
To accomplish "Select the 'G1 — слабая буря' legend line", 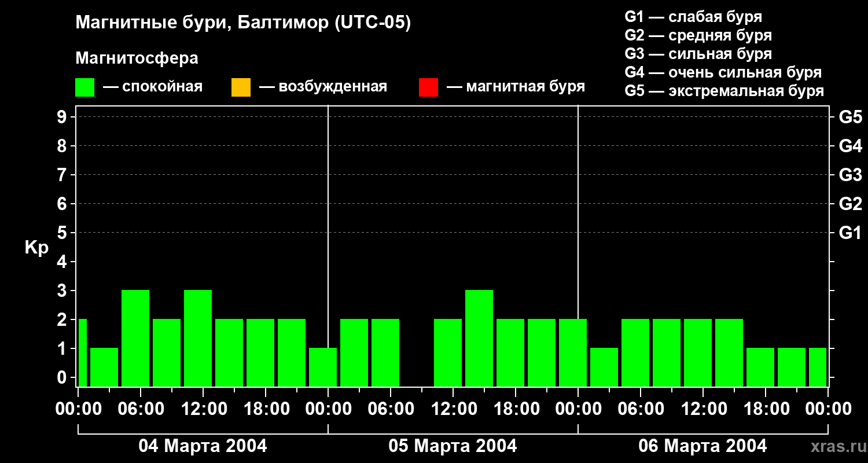I will pos(693,17).
